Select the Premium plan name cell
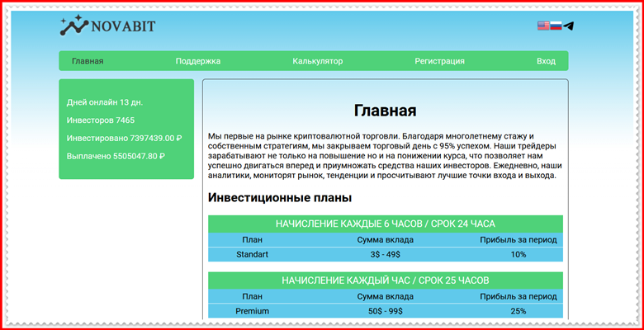The image size is (644, 330). (252, 311)
